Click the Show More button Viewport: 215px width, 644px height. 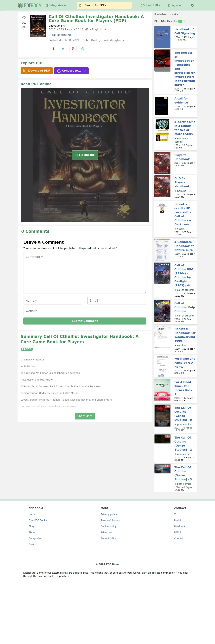(85, 416)
